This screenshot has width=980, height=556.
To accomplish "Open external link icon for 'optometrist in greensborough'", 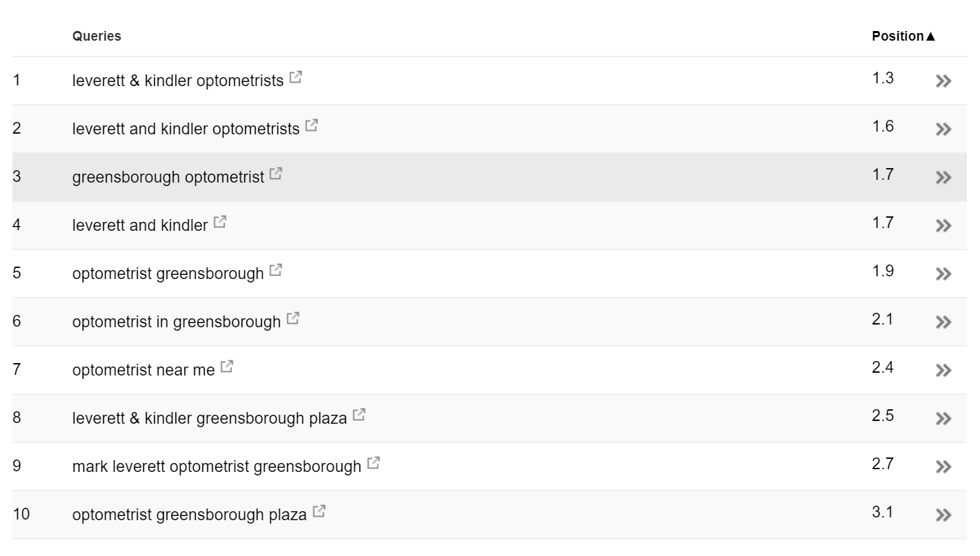I will 293,319.
